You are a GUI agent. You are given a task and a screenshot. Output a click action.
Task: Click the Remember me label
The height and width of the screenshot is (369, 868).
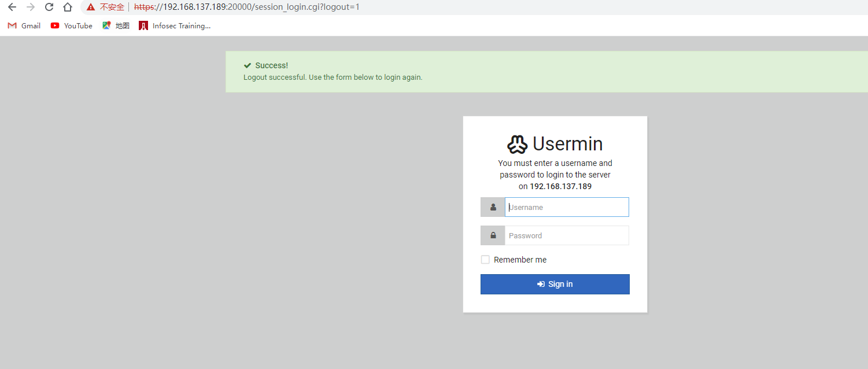click(520, 260)
